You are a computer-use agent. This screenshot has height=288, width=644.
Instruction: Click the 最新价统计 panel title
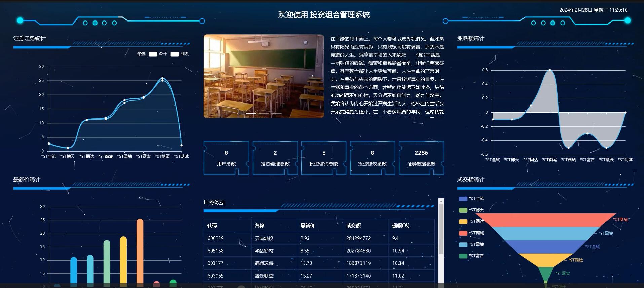click(27, 179)
